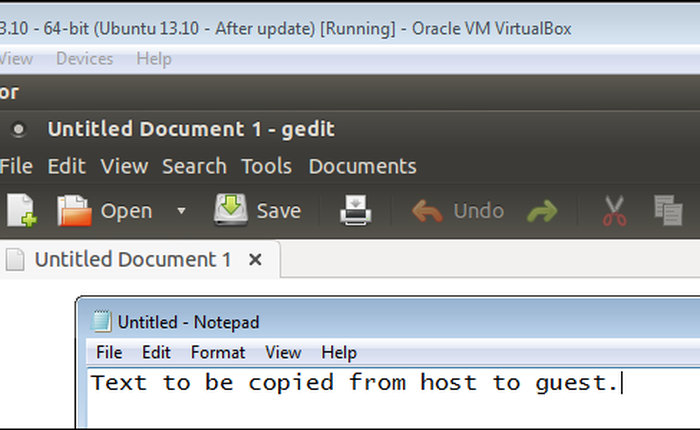Screen dimensions: 700x430
Task: Expand the Open recent files dropdown arrow
Action: tap(181, 211)
